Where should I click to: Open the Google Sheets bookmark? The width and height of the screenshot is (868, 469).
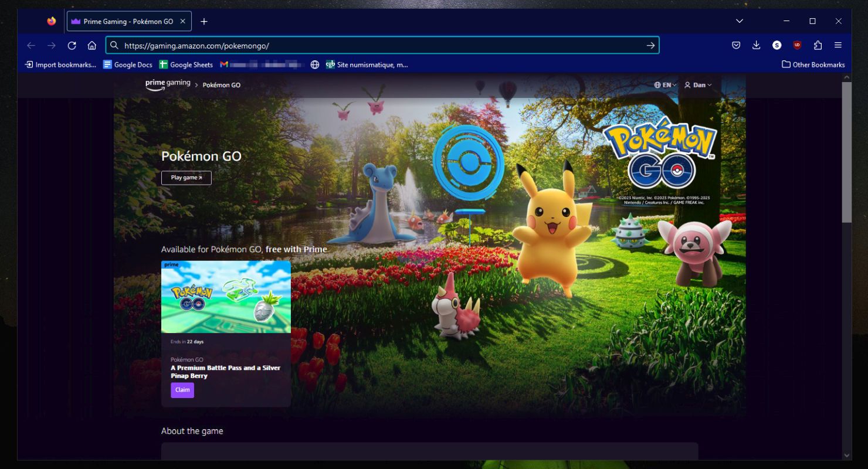186,64
